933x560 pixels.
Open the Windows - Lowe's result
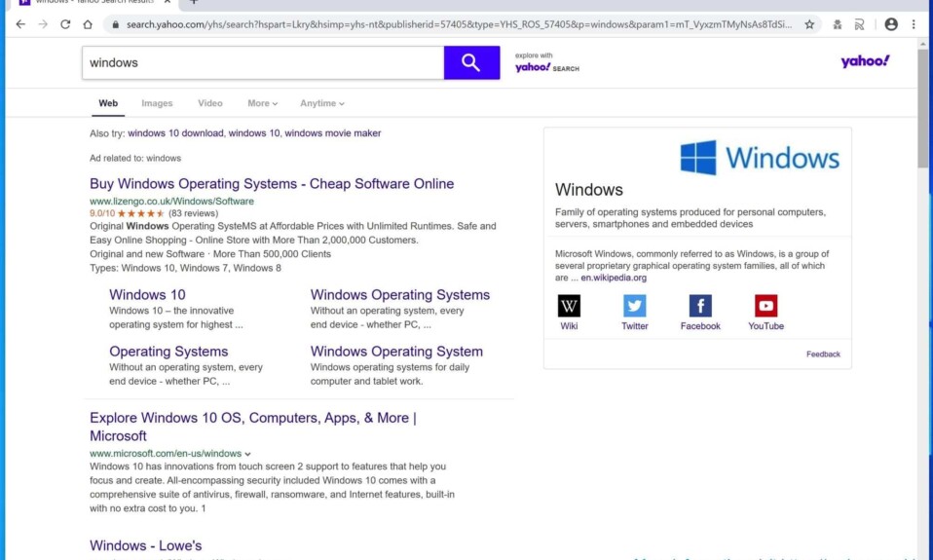[x=146, y=545]
